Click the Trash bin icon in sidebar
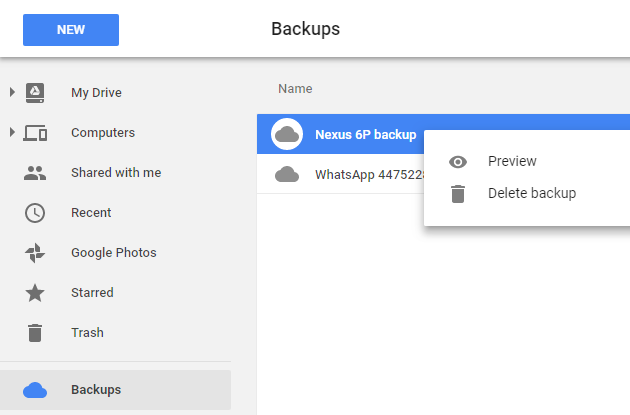 click(35, 333)
